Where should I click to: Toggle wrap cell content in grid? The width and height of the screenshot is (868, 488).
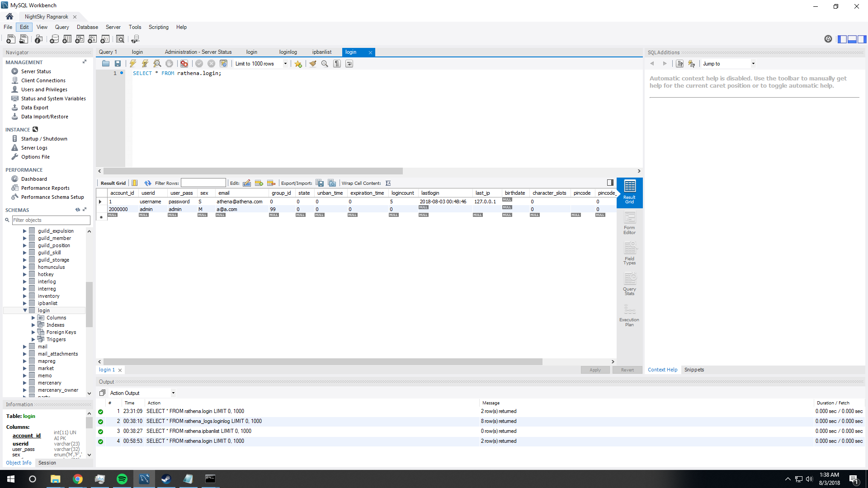tap(388, 183)
